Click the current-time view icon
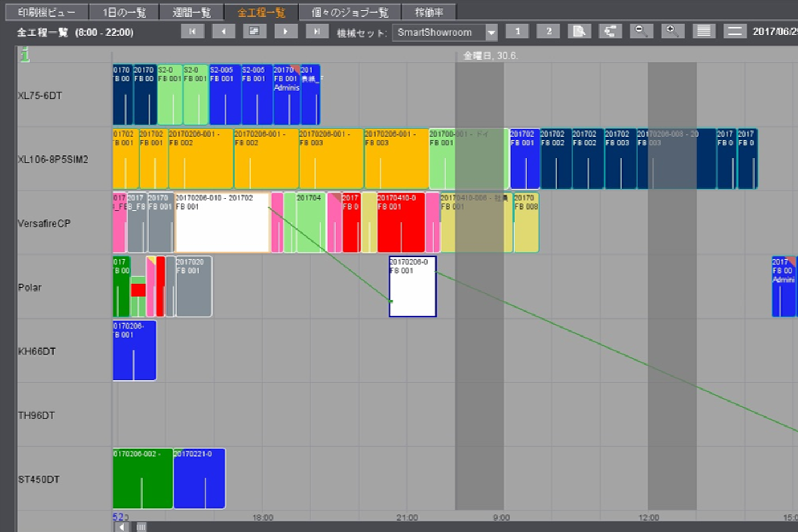 click(x=255, y=32)
